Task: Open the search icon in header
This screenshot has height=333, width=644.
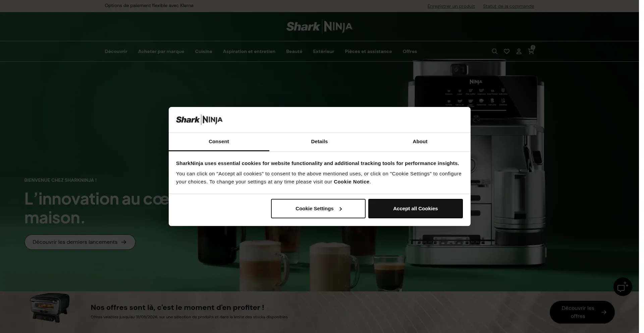Action: pyautogui.click(x=494, y=51)
